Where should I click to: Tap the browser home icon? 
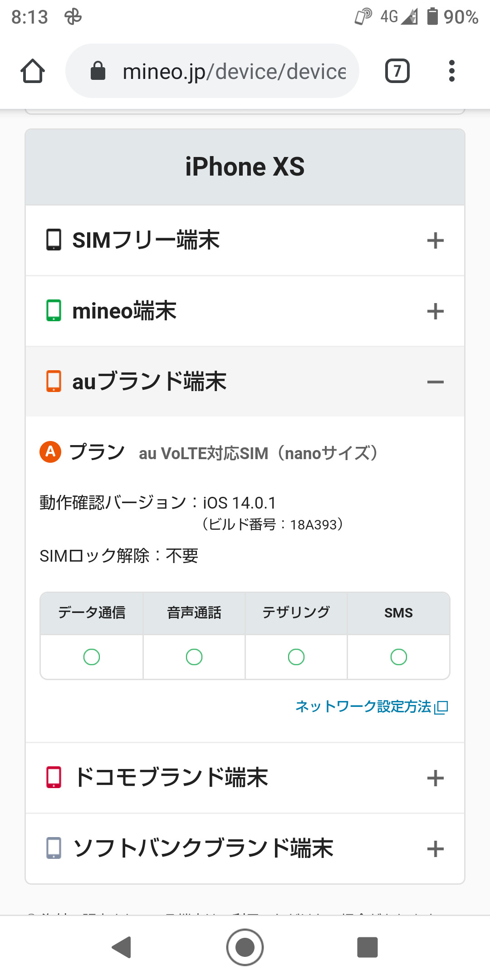point(33,71)
